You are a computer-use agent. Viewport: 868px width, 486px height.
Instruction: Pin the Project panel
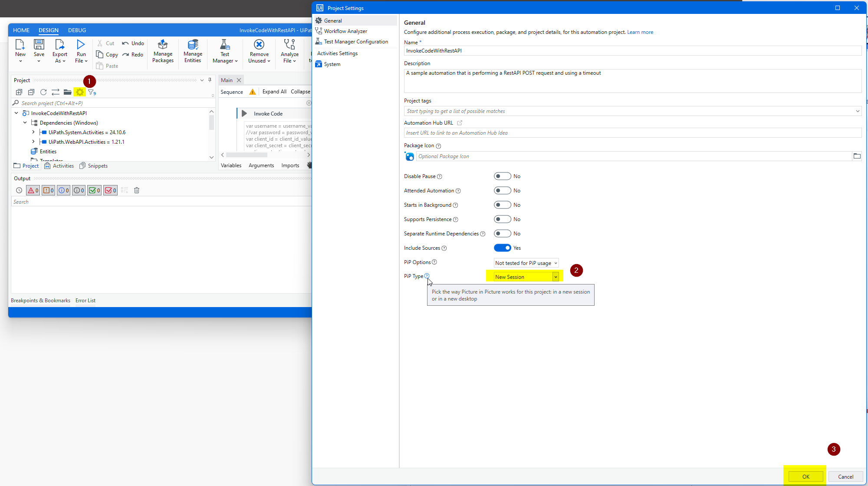tap(210, 80)
